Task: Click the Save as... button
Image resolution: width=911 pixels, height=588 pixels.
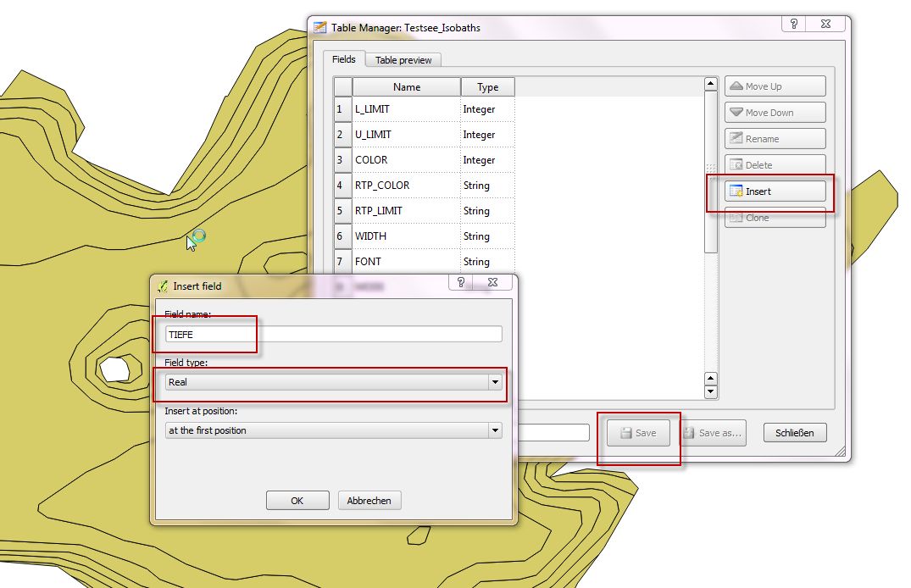Action: pyautogui.click(x=711, y=433)
